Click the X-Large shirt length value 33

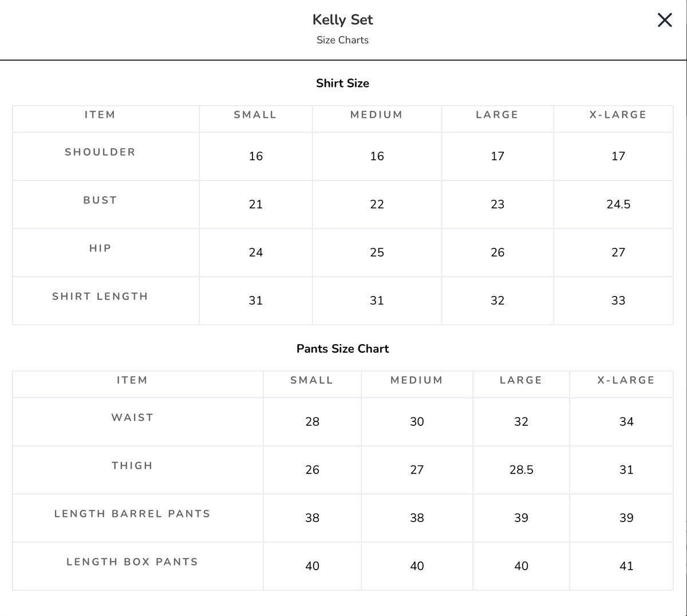click(x=618, y=301)
